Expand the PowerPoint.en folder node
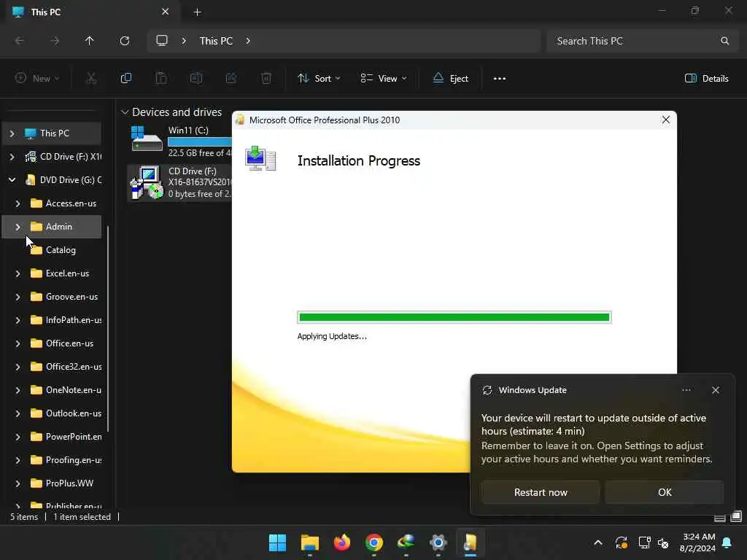This screenshot has width=747, height=560. [x=18, y=437]
